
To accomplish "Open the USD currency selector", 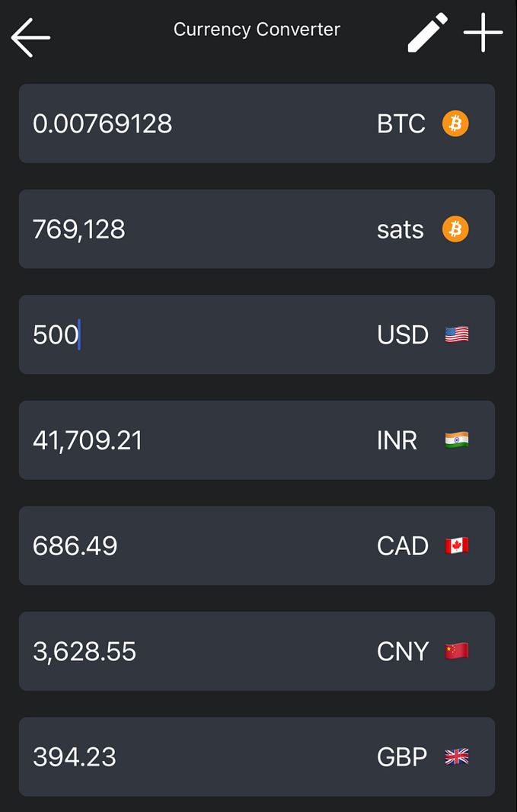I will click(402, 334).
